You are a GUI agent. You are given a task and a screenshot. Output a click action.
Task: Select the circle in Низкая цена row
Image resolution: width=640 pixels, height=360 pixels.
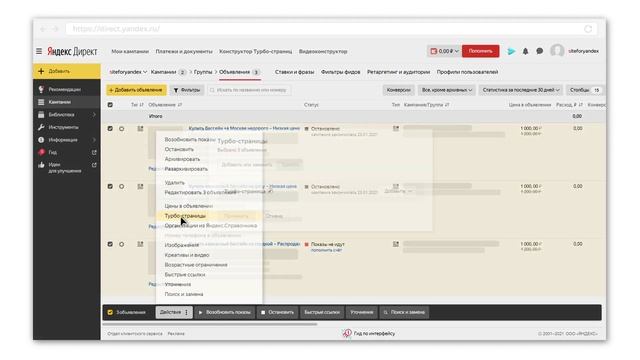pos(122,186)
